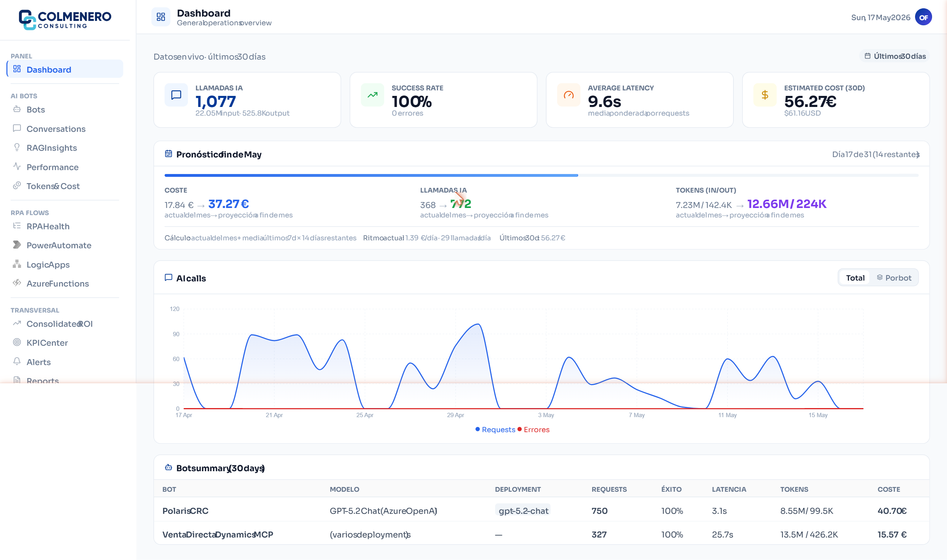Click the Estimated Cost dollar icon

[765, 95]
